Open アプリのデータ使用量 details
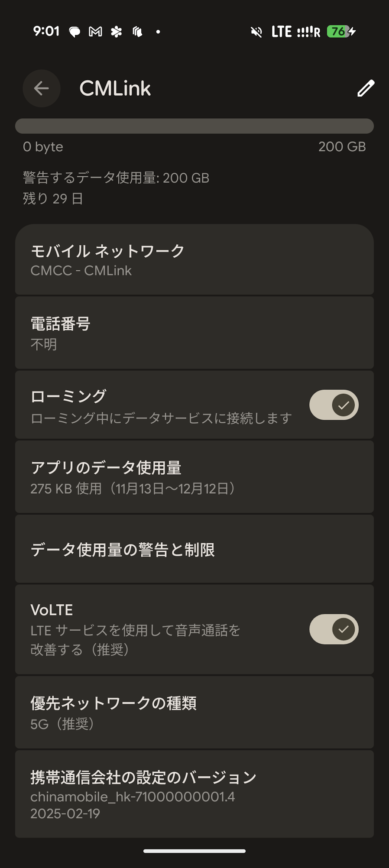 click(194, 477)
